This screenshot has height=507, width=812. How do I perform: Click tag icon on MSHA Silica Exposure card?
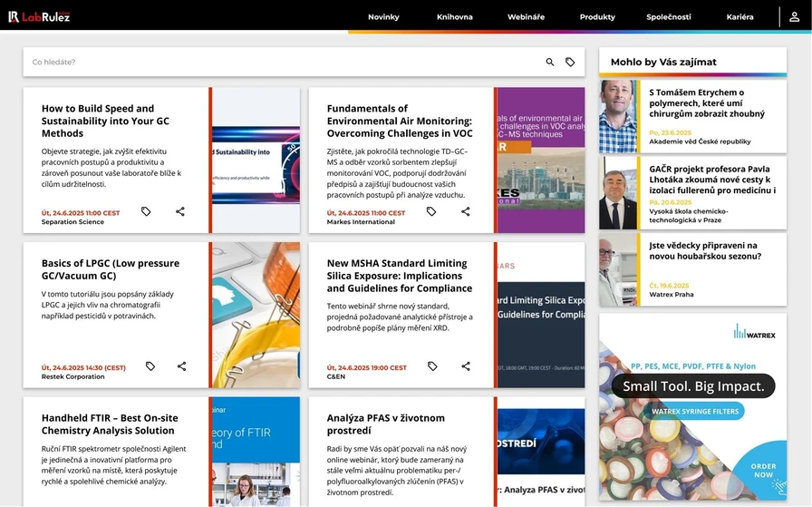coord(432,366)
